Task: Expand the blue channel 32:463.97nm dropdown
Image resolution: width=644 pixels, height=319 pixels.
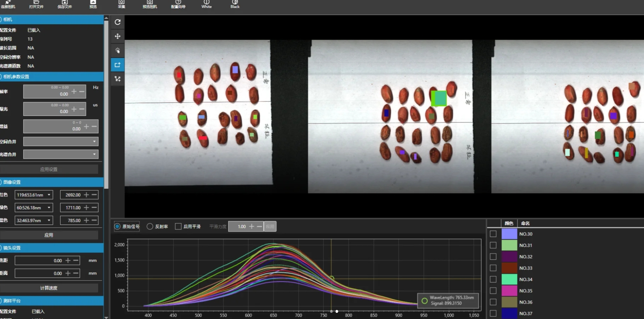Action: tap(34, 220)
